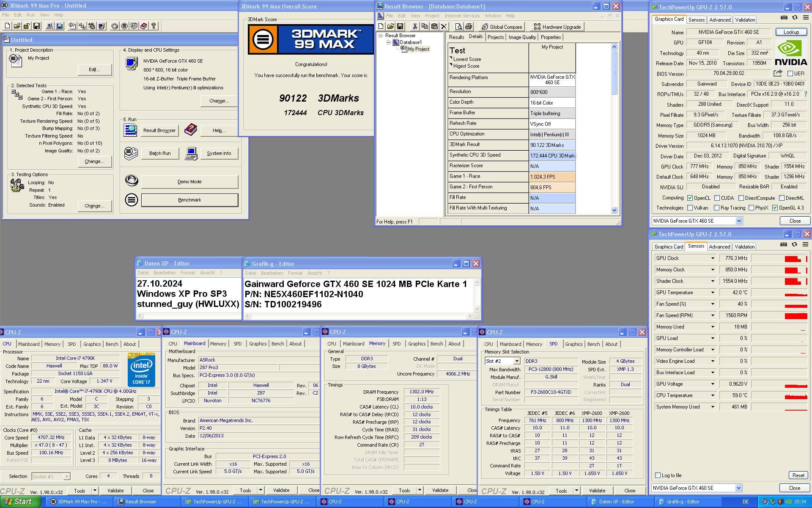Screen dimensions: 812x508
Task: Click screenshot camera icon in top GPU-Z window
Action: 784,18
